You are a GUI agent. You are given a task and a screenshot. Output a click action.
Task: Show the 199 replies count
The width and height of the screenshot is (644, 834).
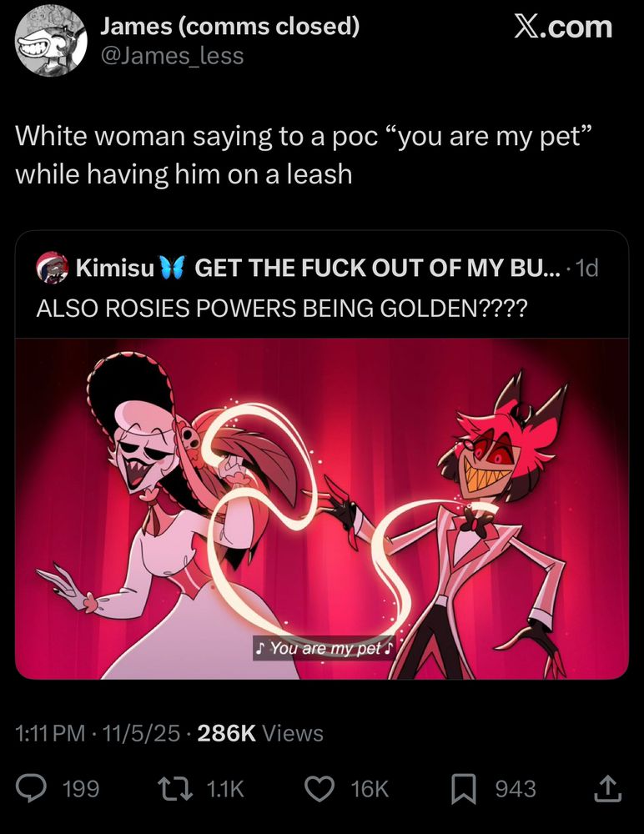[x=81, y=789]
